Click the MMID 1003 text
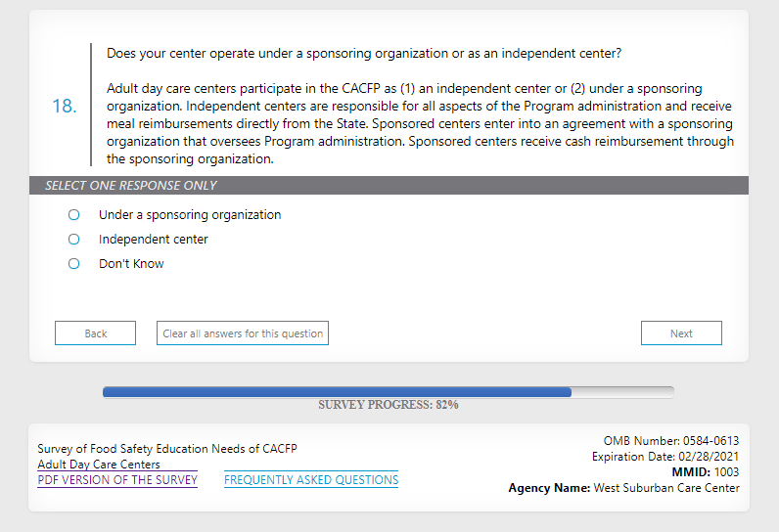Screen dimensions: 779x532 (705, 472)
